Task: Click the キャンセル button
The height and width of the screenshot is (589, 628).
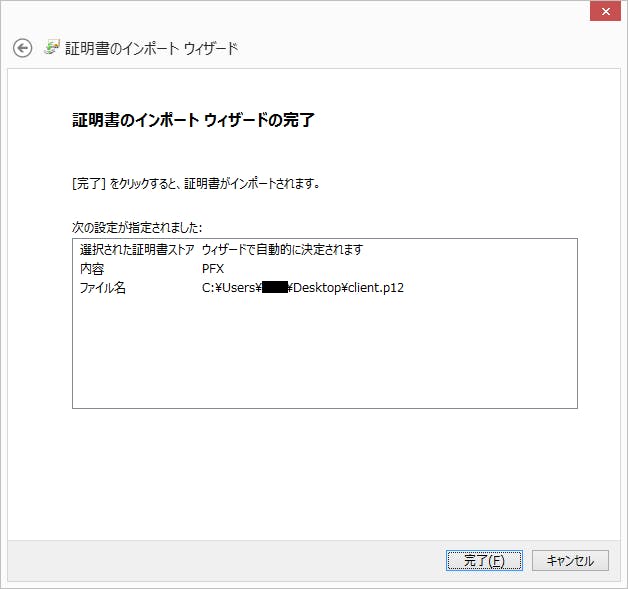Action: click(x=570, y=561)
